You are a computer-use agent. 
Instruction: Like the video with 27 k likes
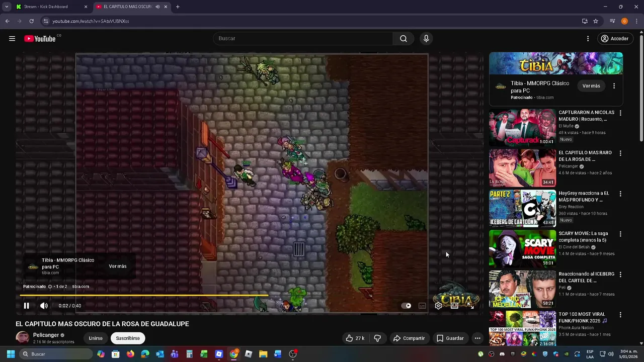click(x=355, y=338)
